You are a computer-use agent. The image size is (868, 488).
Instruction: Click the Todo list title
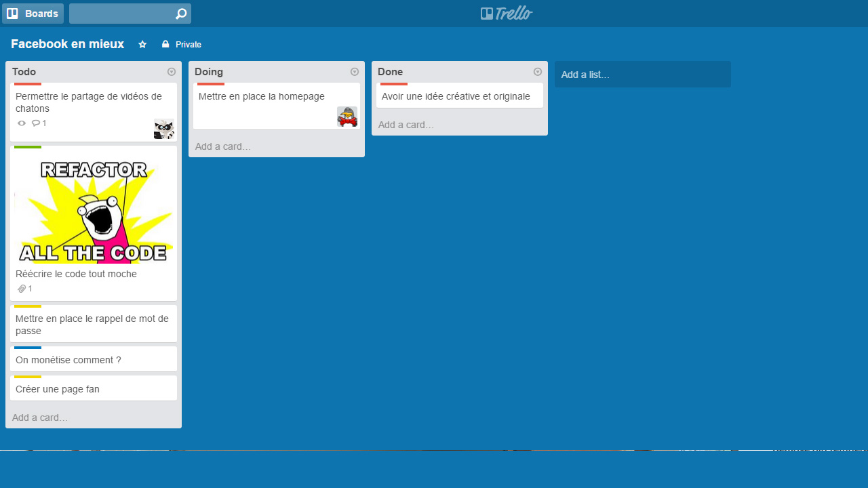[24, 72]
